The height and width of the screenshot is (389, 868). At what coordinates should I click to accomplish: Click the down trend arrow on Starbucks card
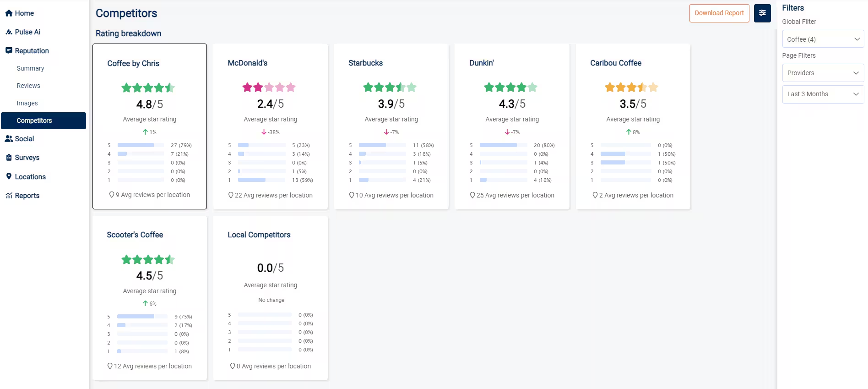(386, 132)
